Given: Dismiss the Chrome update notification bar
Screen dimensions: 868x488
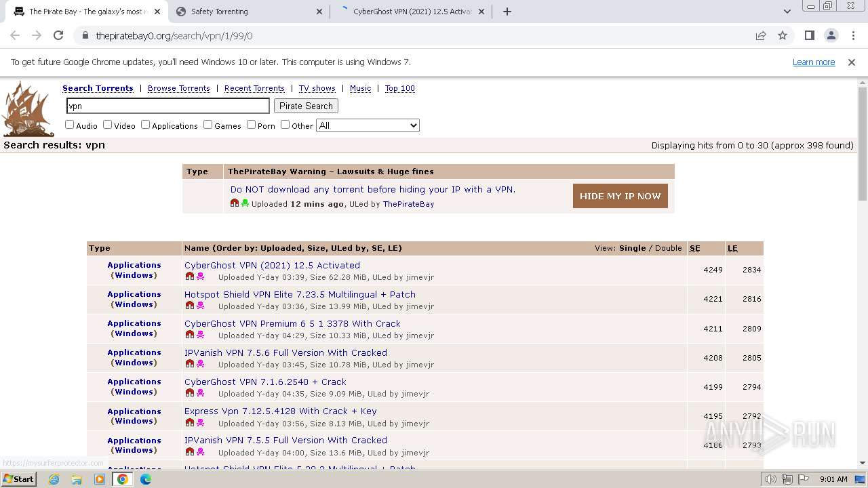Looking at the screenshot, I should [x=852, y=62].
